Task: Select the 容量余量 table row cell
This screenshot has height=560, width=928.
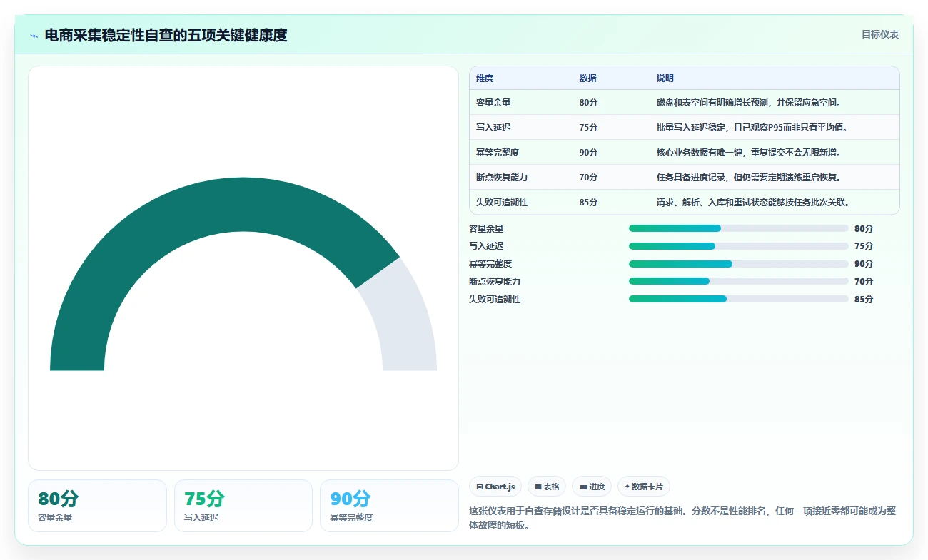Action: tap(493, 103)
